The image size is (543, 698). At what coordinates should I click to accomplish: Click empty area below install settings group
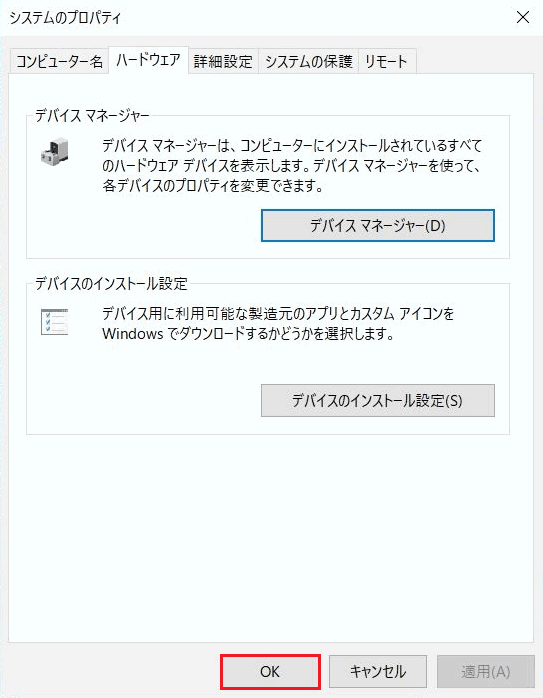271,534
